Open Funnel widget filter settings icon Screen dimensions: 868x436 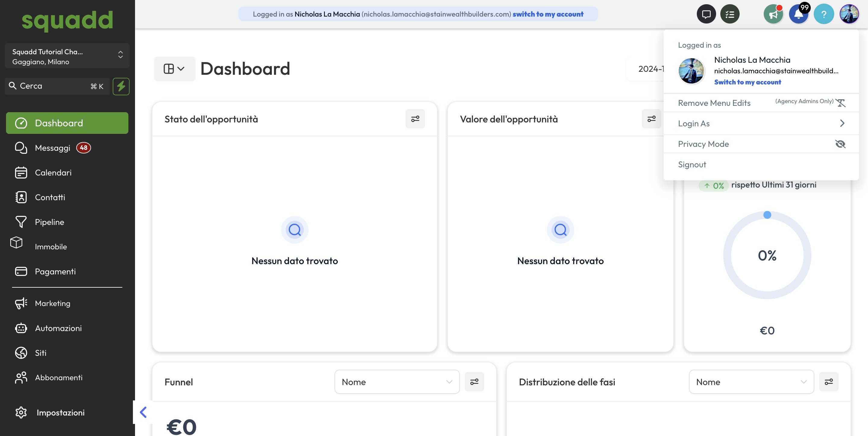coord(474,382)
